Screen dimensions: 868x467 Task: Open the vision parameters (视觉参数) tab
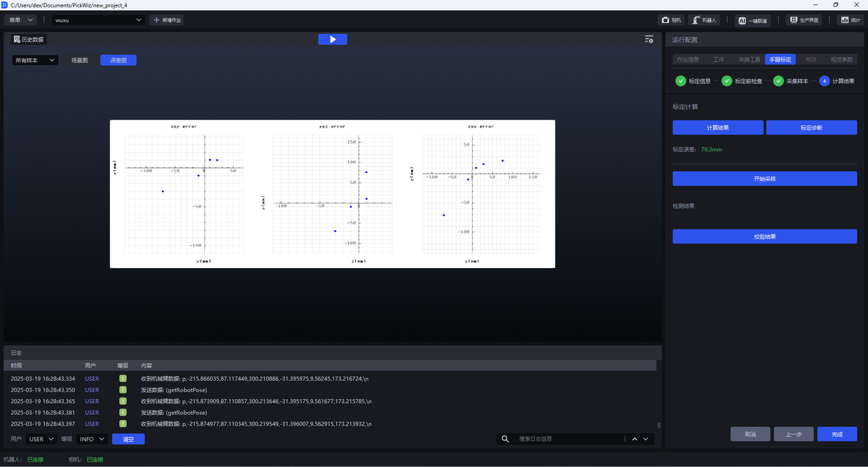[x=842, y=60]
